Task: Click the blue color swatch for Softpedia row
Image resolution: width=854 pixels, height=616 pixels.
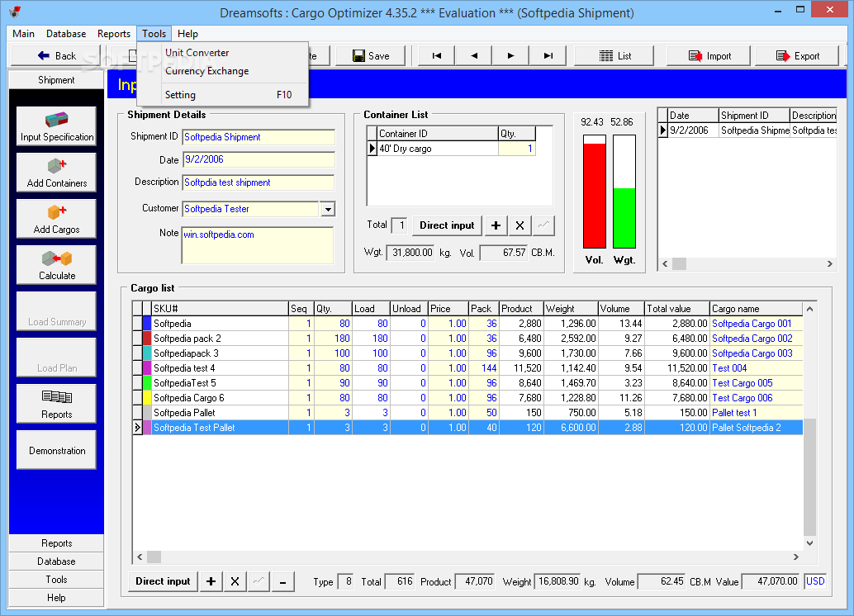Action: (x=147, y=324)
